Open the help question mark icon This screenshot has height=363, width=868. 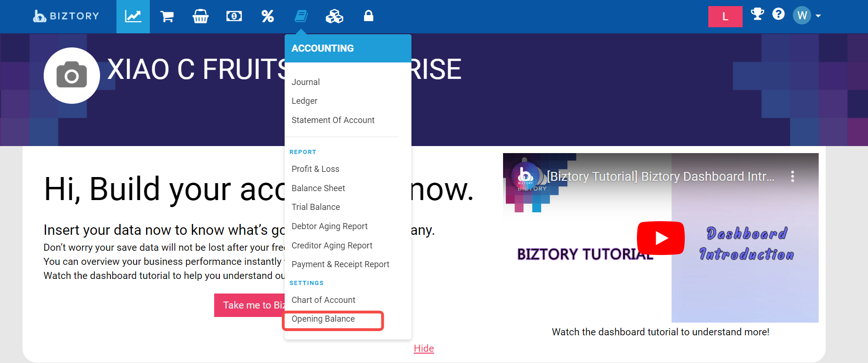pyautogui.click(x=778, y=14)
